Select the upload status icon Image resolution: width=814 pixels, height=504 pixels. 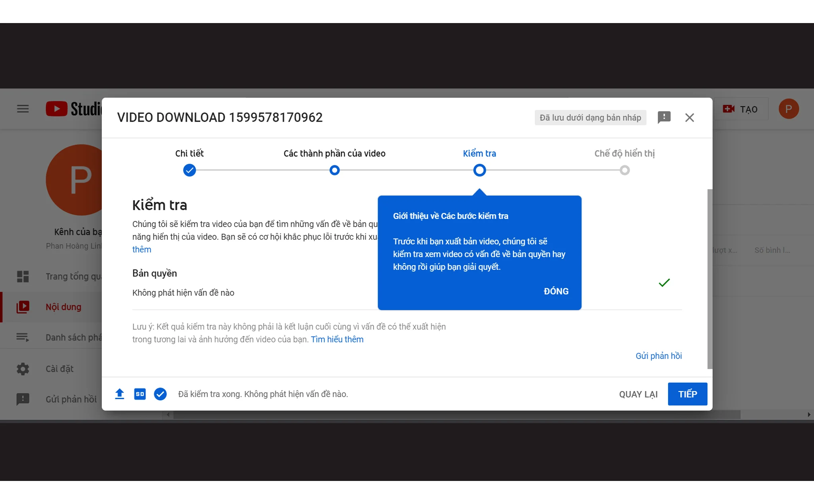tap(119, 394)
